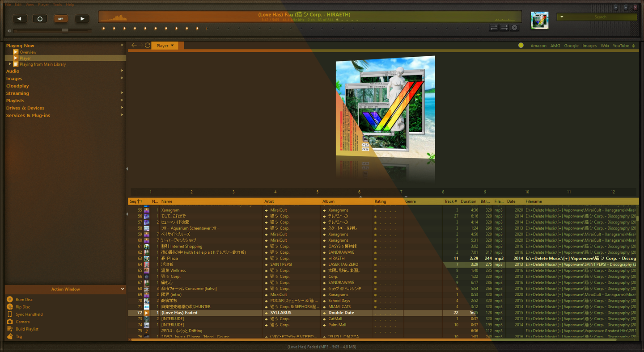Open the DSP/settings gear icon
Viewport: 644px width, 352px height.
[x=514, y=28]
